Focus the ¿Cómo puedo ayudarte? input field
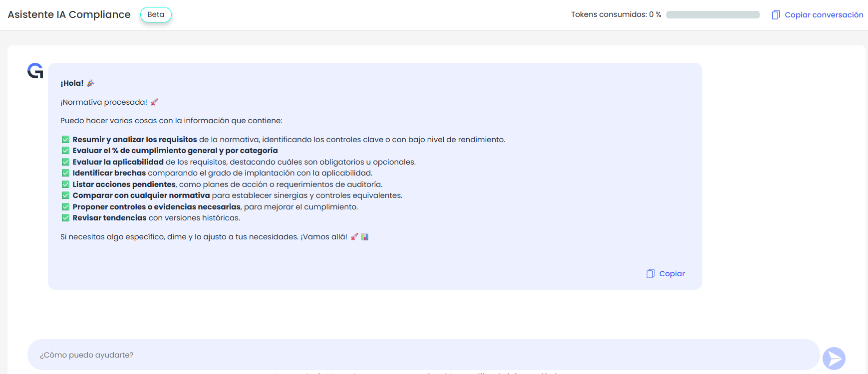 (x=423, y=355)
